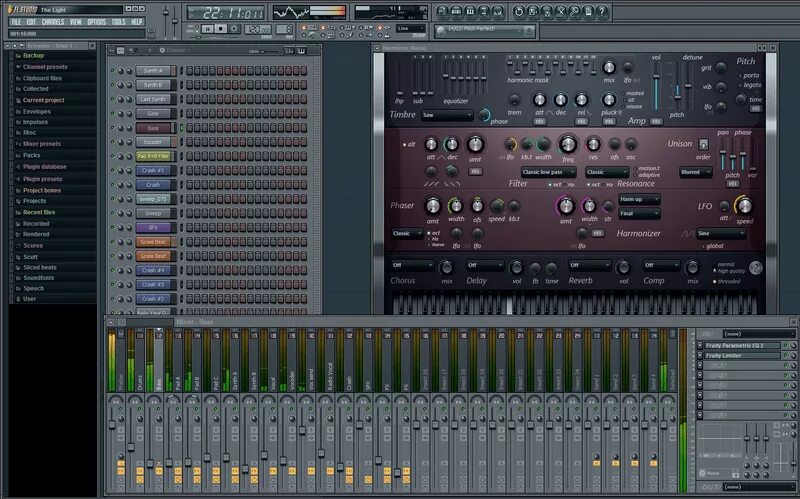Click the song time display

pos(226,13)
